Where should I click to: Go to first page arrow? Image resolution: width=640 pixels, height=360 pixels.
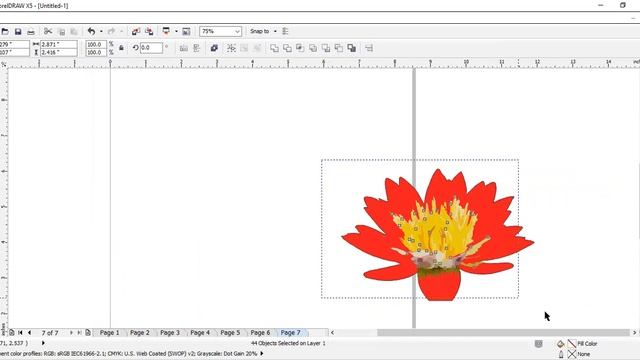point(20,333)
